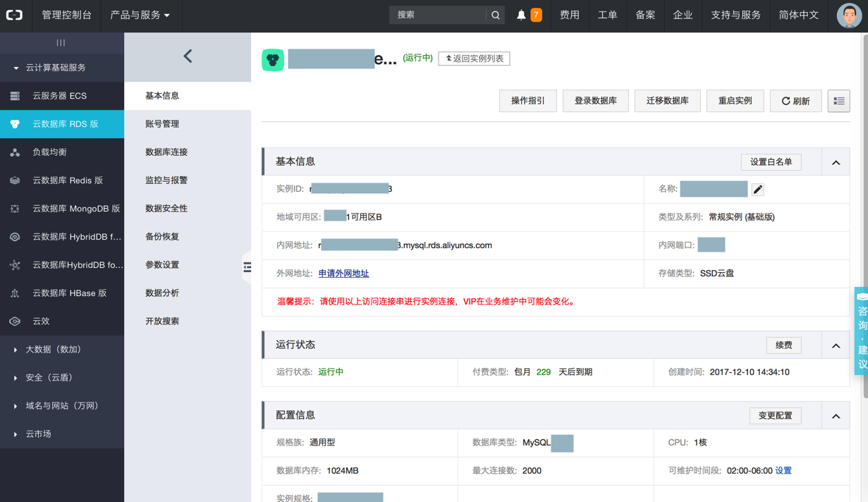Collapse sidebar with the three-bar handle
This screenshot has height=502, width=868.
coord(61,43)
